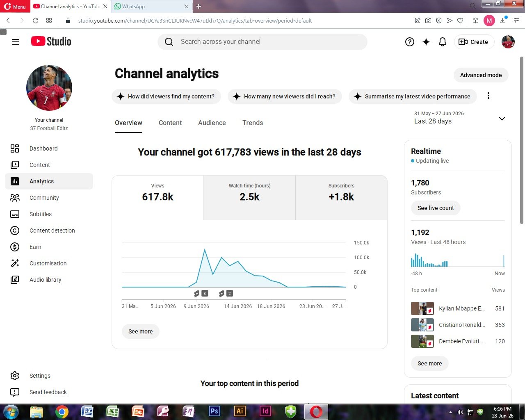Viewport: 525px width, 420px height.
Task: Click the chart marker with 2 videos
Action: [x=226, y=293]
